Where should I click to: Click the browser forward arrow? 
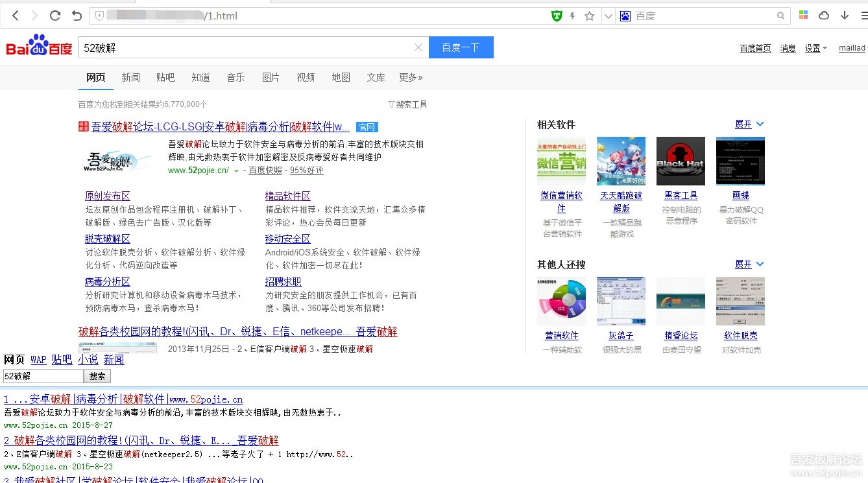34,16
